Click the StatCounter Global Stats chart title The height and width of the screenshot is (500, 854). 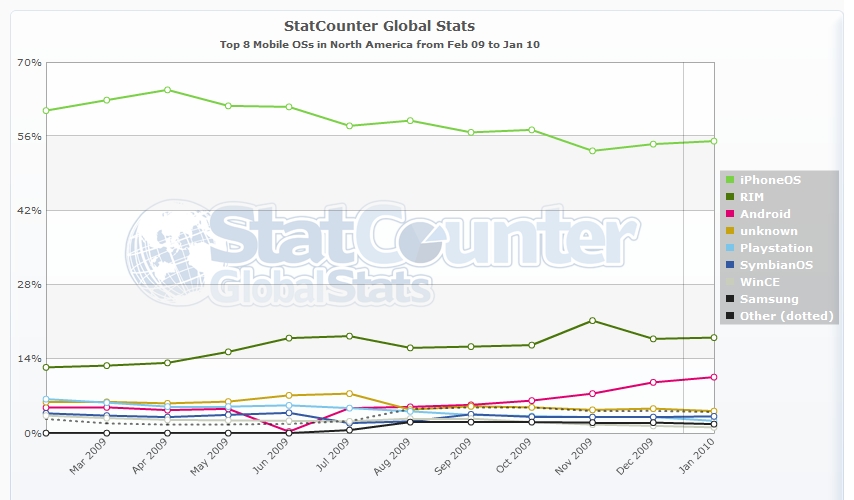pyautogui.click(x=380, y=26)
